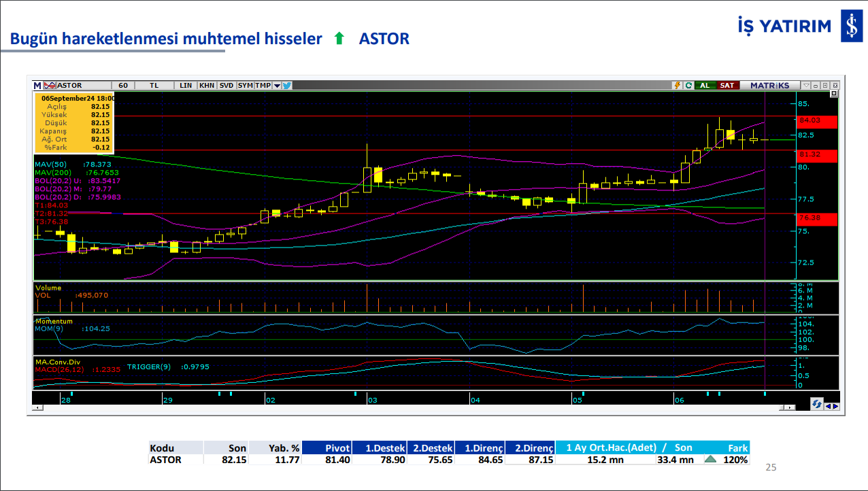Select the SYM toolbar item
This screenshot has height=491, width=868.
pyautogui.click(x=245, y=86)
